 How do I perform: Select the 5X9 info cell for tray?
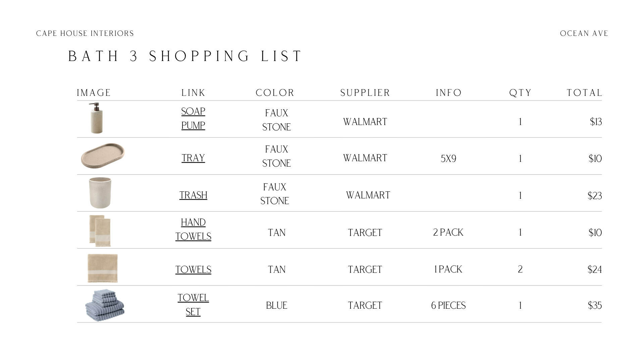448,159
